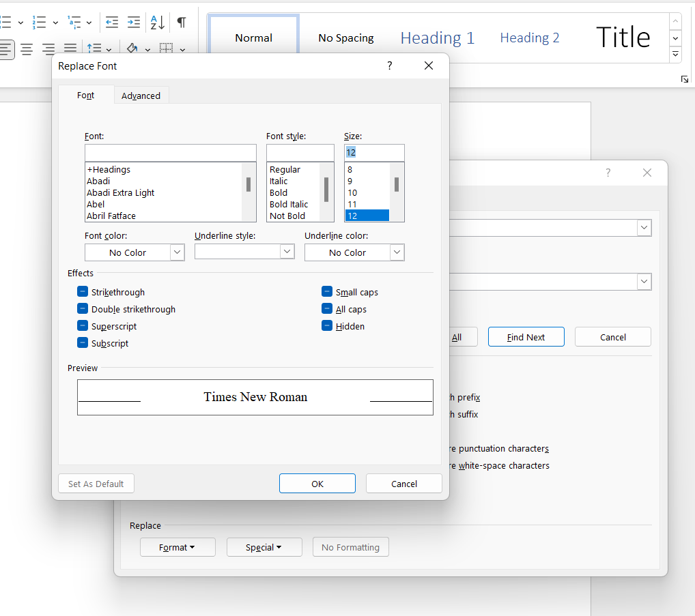
Task: Open borders dropdown arrow
Action: (x=182, y=49)
